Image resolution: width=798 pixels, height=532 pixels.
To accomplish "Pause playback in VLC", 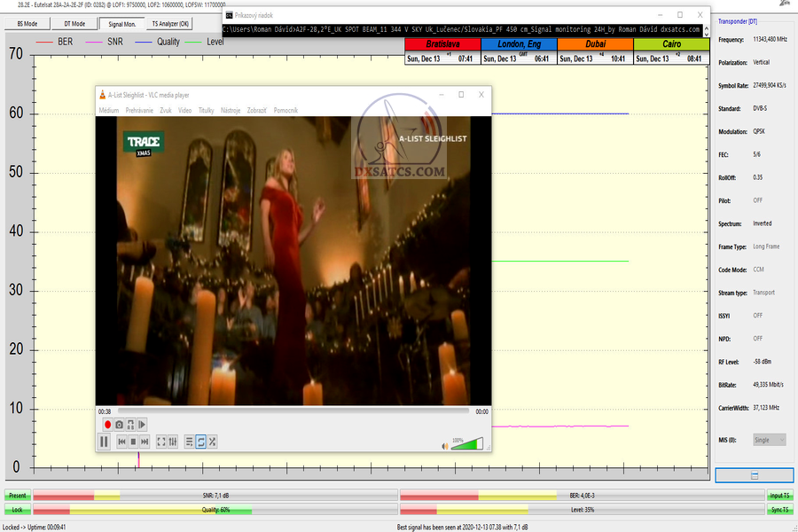I will pyautogui.click(x=104, y=442).
